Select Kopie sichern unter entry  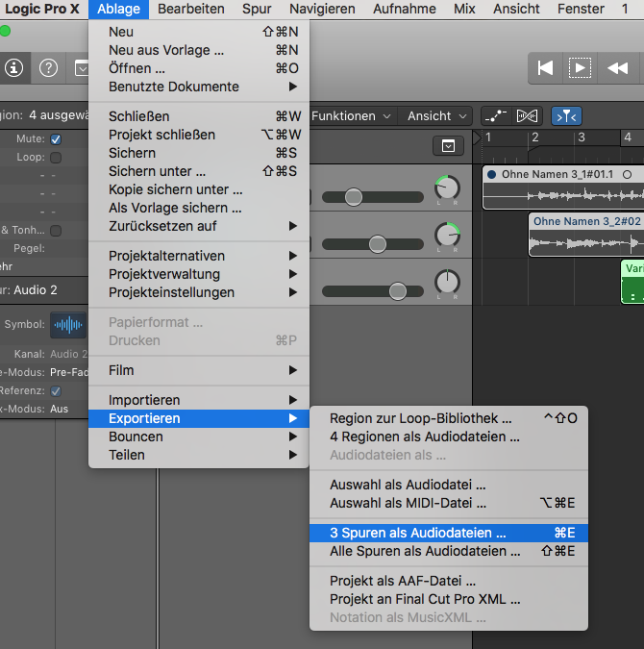pos(199,189)
